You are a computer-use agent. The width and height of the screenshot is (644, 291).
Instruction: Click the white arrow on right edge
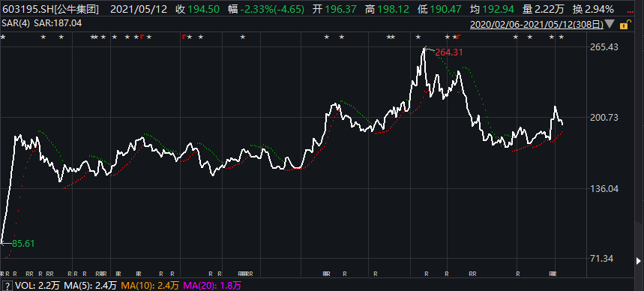[638, 260]
